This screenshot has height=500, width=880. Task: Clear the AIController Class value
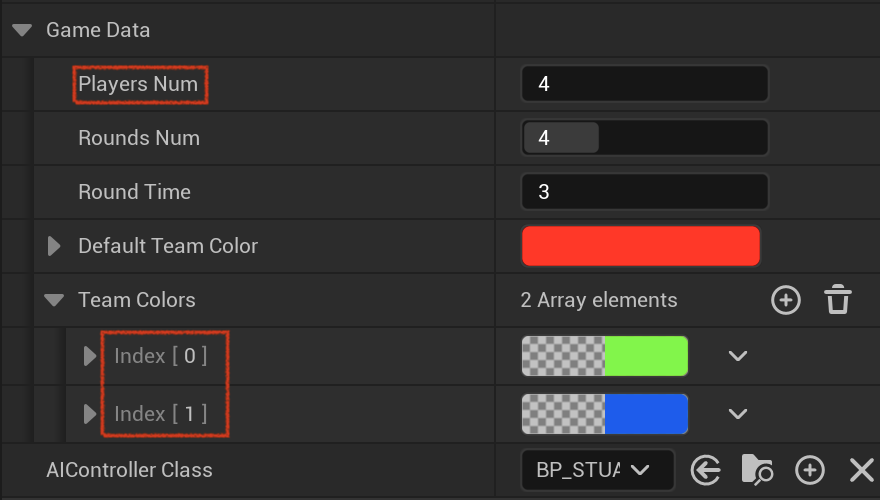pos(861,470)
